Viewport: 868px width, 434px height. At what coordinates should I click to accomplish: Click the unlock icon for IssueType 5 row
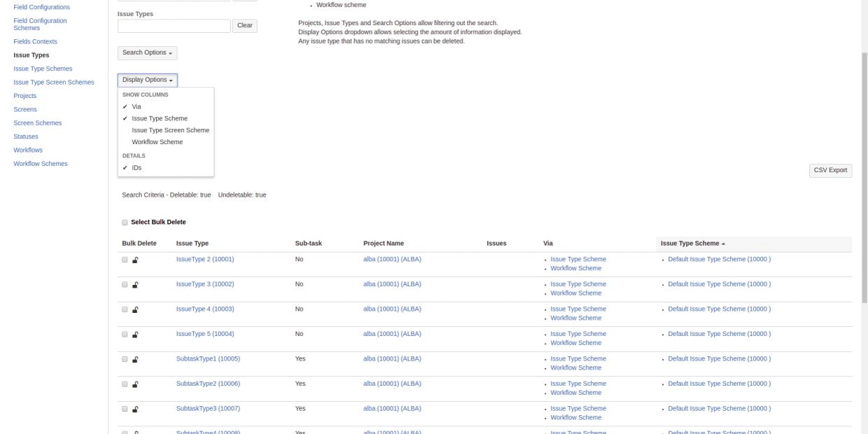pos(135,335)
